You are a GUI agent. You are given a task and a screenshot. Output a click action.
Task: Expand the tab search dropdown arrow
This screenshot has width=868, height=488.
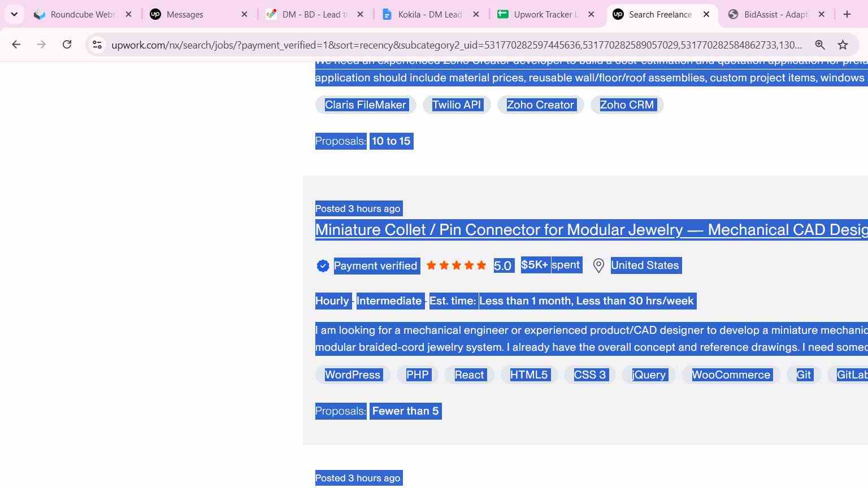[x=14, y=14]
